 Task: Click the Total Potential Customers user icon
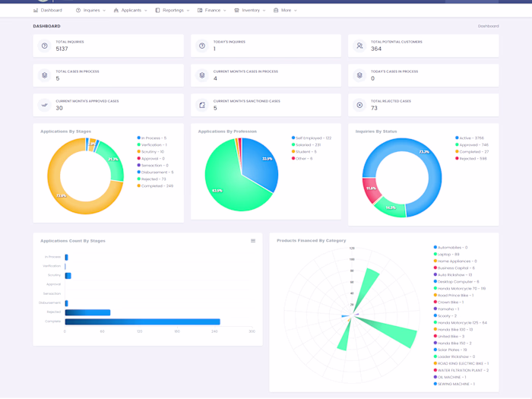click(x=359, y=46)
